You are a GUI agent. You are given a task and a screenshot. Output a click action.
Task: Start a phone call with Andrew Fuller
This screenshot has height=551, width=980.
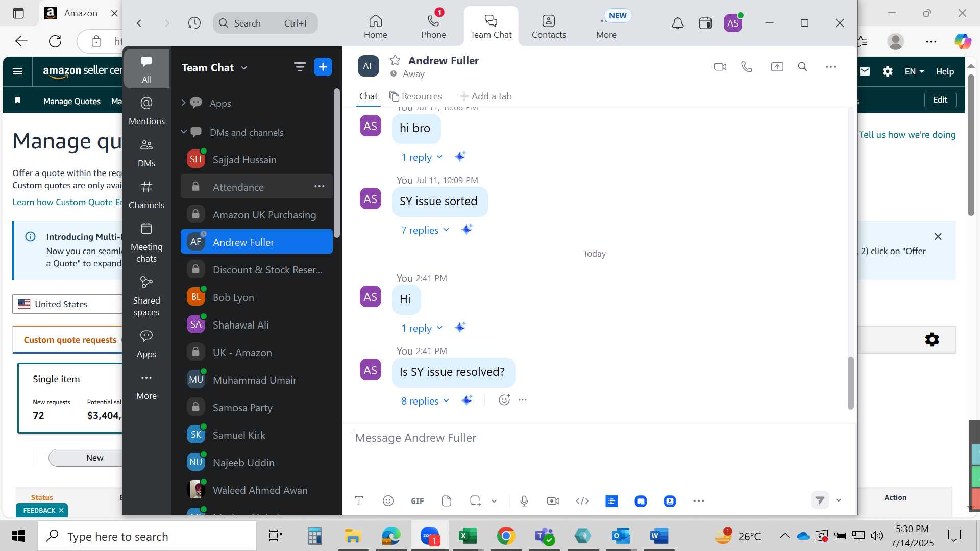(x=747, y=67)
